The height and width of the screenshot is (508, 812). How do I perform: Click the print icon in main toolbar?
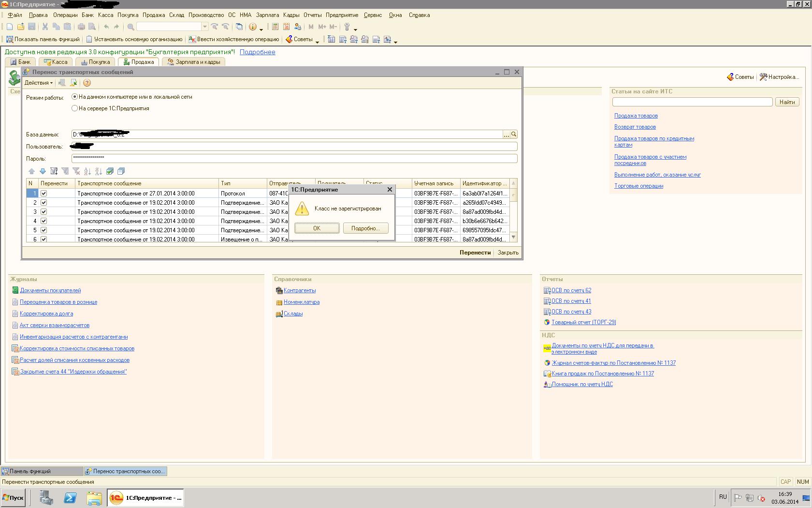(x=81, y=27)
